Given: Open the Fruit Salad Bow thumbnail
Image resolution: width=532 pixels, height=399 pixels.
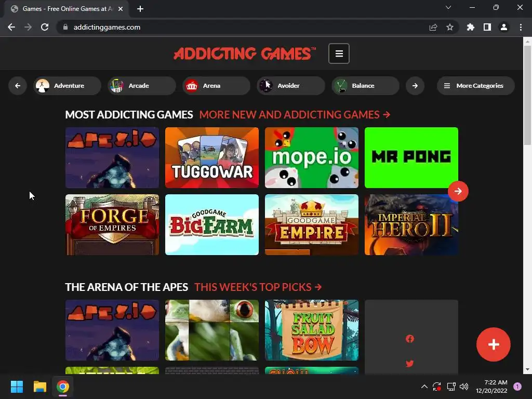Looking at the screenshot, I should (312, 330).
